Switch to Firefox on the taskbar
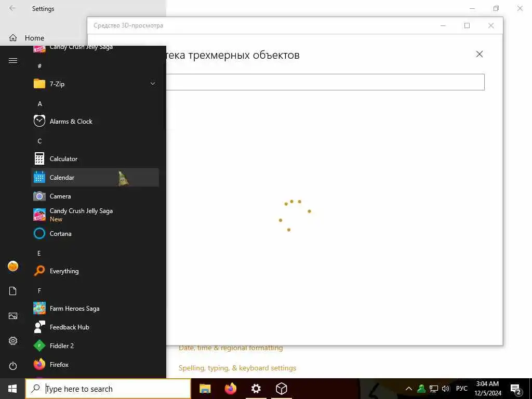532x399 pixels. tap(230, 389)
